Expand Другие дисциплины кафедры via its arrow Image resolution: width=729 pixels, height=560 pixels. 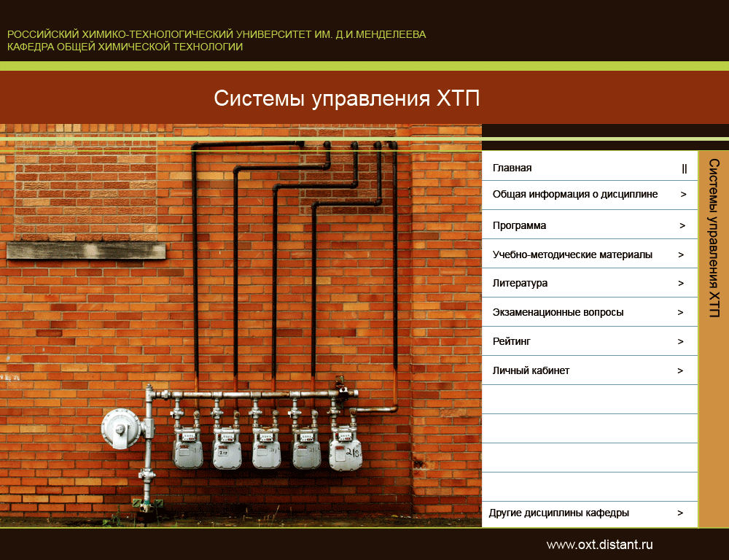[x=681, y=513]
